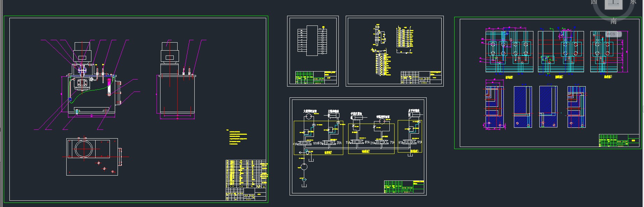The width and height of the screenshot is (644, 207).
Task: Pick the hydraulic pump circle symbol
Action: click(304, 167)
